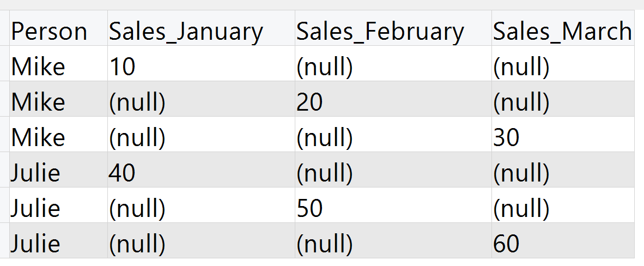Image resolution: width=644 pixels, height=266 pixels.
Task: Click Sales_January null in second Mike row
Action: 201,99
